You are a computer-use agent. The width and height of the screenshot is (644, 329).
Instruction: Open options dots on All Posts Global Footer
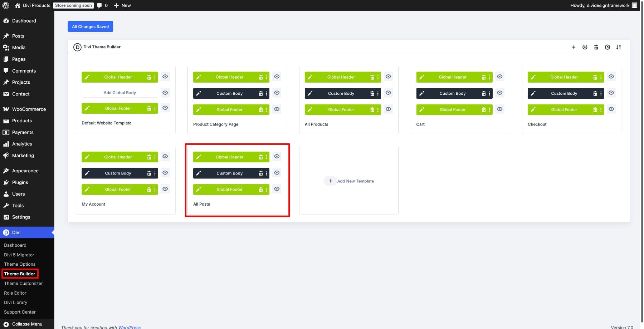266,190
